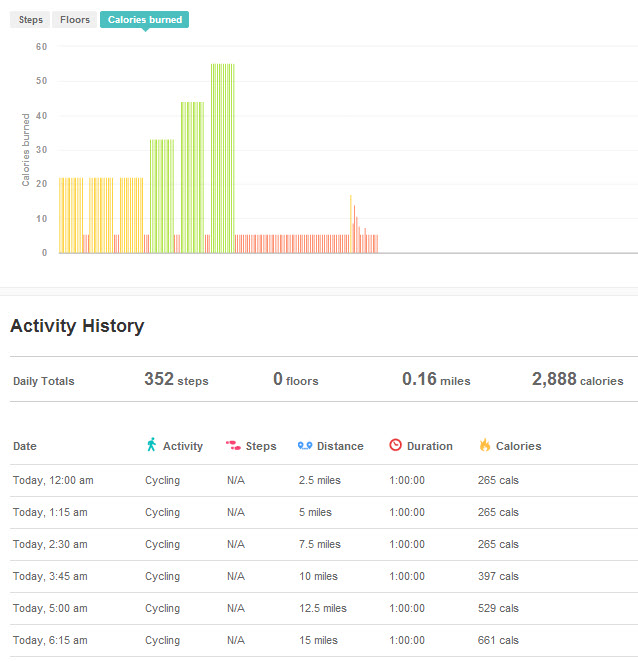Click the yellow spike bar in chart
Viewport: 638px width, 662px height.
tap(350, 224)
